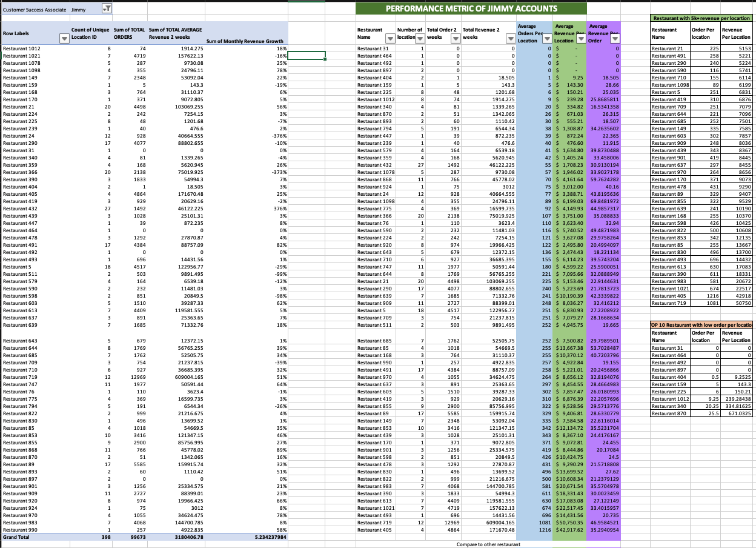Open the Number of location filter arrow
Image resolution: width=756 pixels, height=548 pixels.
(x=420, y=38)
